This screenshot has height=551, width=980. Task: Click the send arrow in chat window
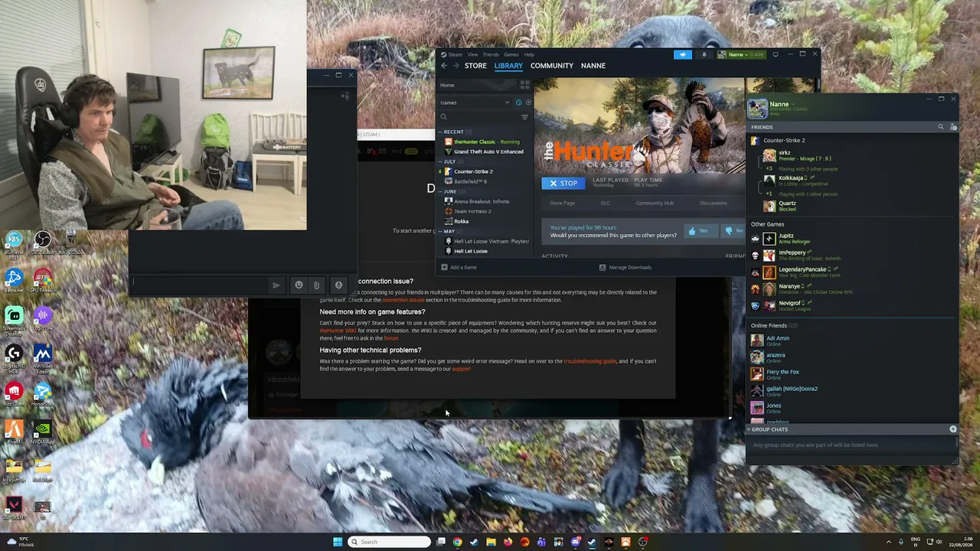(x=276, y=285)
